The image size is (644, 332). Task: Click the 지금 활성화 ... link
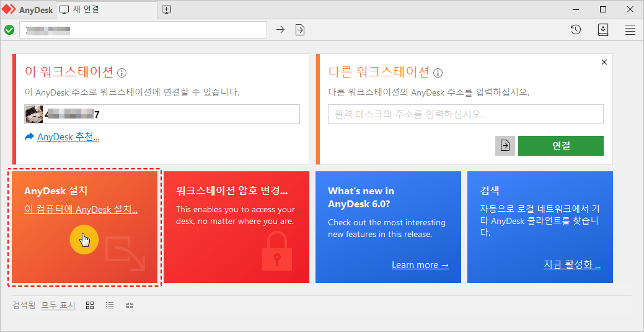[572, 264]
